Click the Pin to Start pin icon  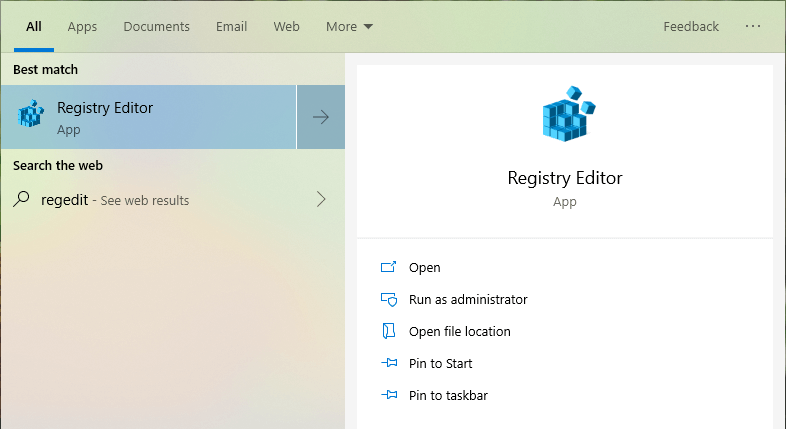coord(389,363)
